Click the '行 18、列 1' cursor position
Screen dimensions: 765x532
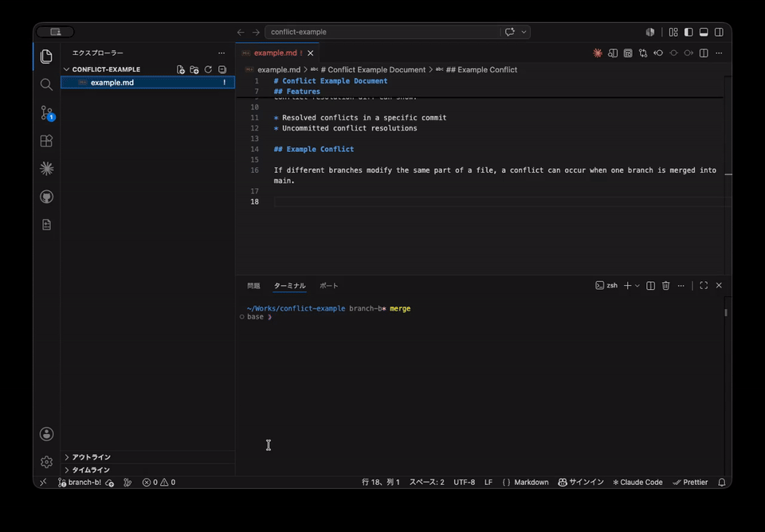(x=381, y=483)
